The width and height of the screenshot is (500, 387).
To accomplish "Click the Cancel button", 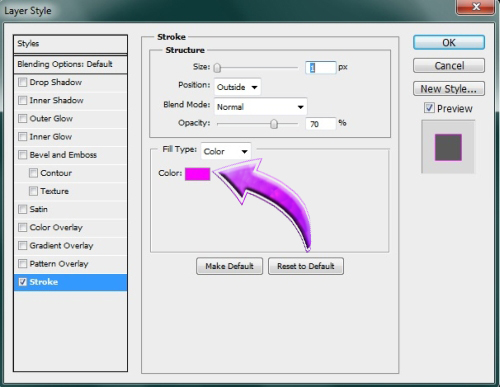I will (x=449, y=66).
